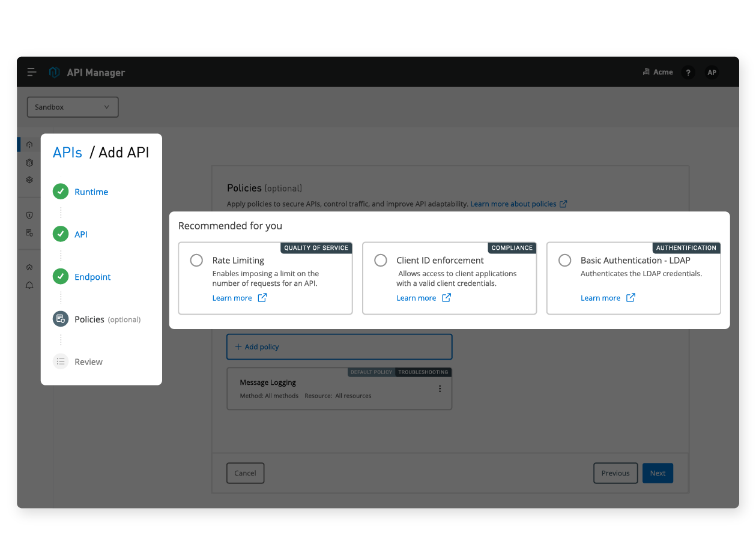Select the Client ID enforcement radio button
The width and height of the screenshot is (756, 541).
[381, 261]
